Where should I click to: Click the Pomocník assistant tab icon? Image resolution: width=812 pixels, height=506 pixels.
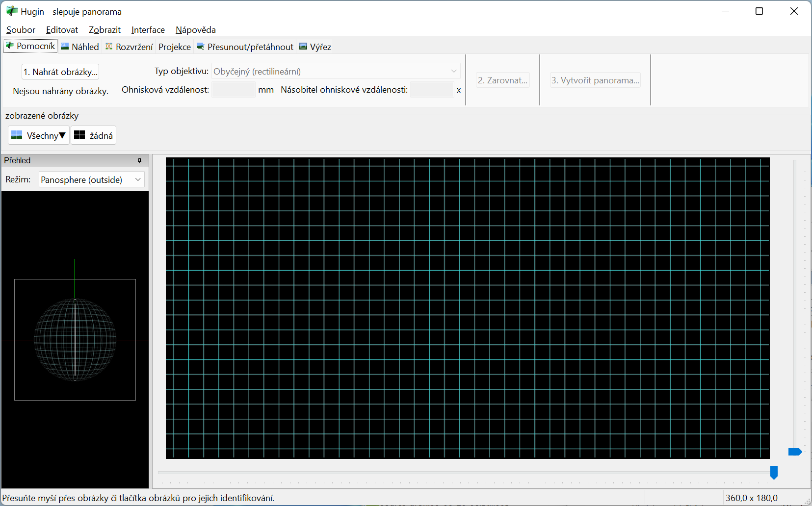point(9,46)
